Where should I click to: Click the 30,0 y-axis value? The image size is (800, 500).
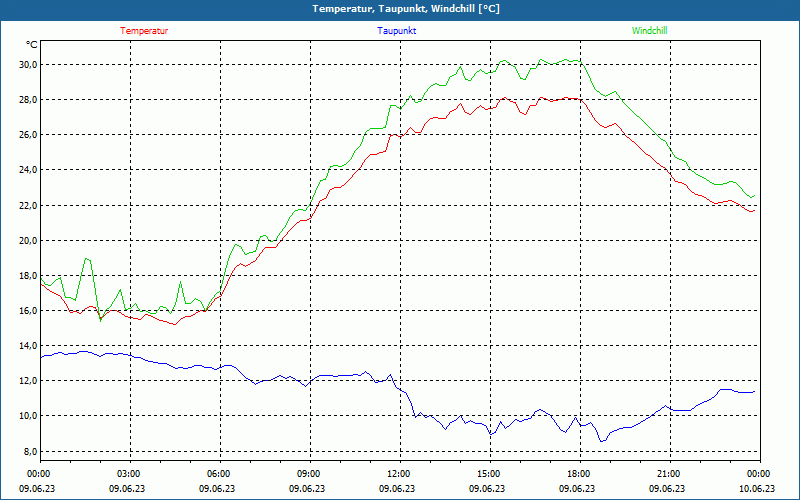click(29, 64)
